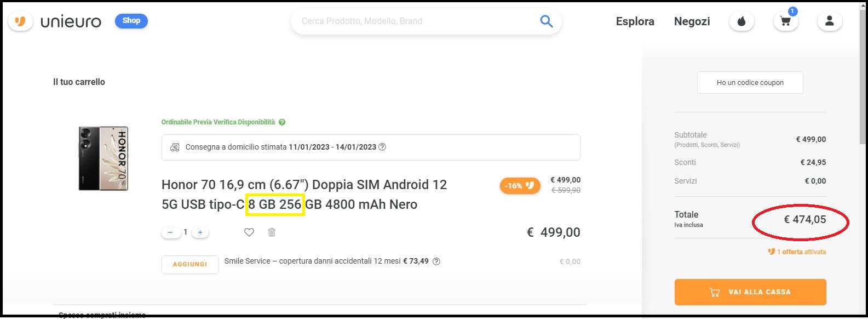Click delivery estimate info icon
The image size is (868, 319).
pos(382,147)
